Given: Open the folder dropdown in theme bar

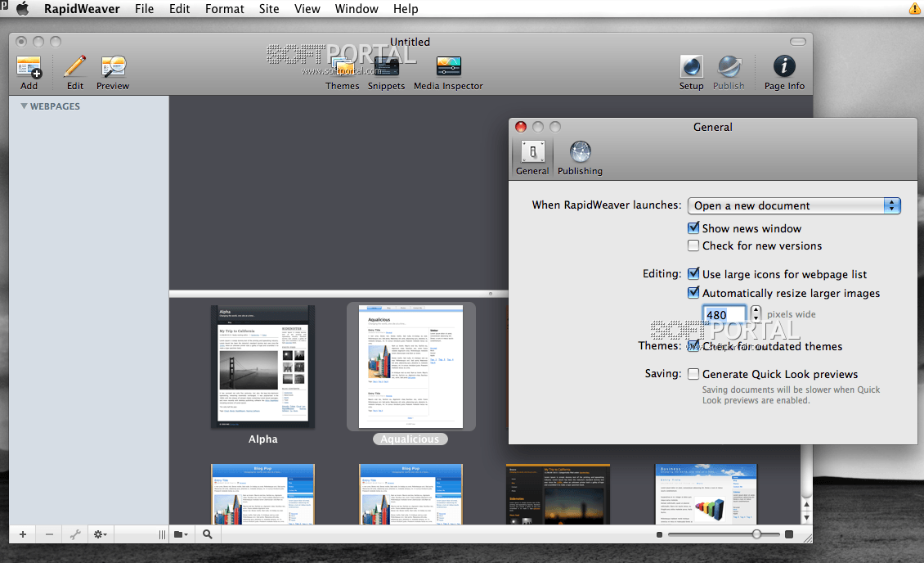Looking at the screenshot, I should tap(181, 534).
